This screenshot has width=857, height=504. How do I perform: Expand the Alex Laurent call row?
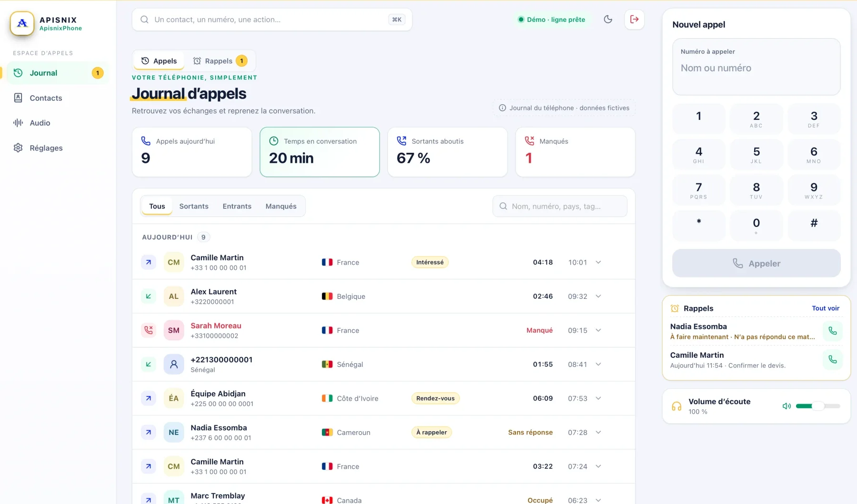598,296
